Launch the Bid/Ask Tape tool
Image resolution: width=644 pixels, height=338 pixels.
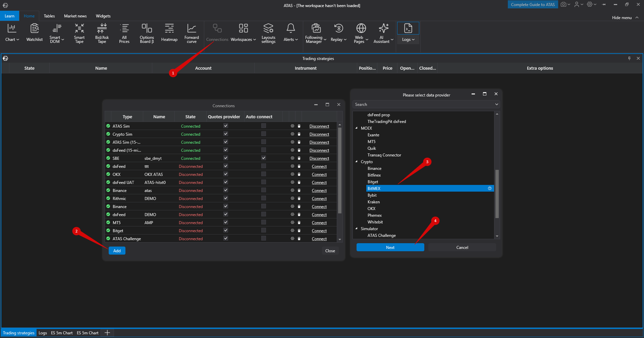click(x=102, y=33)
